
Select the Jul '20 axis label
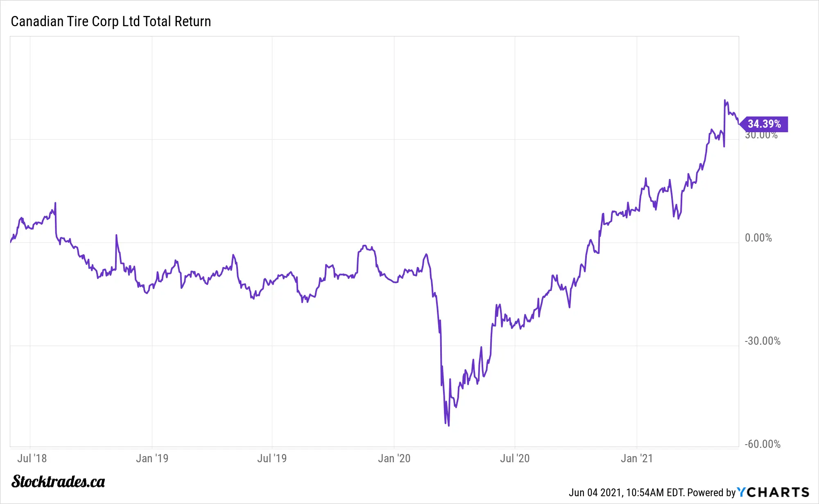click(515, 459)
